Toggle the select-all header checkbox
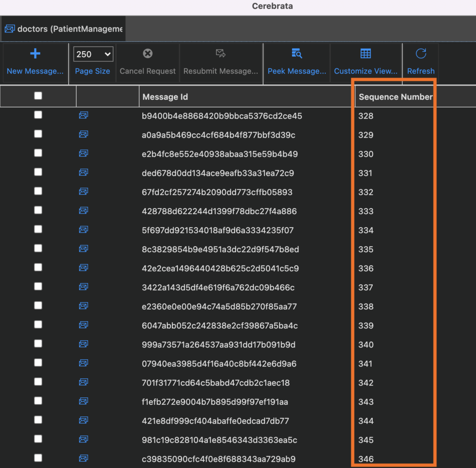Screen dimensions: 476x468 (x=38, y=96)
